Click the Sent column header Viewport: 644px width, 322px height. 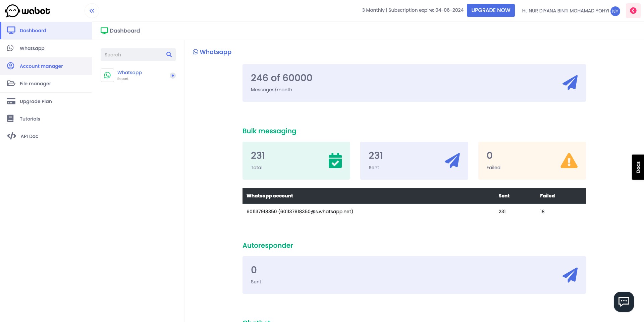click(504, 196)
